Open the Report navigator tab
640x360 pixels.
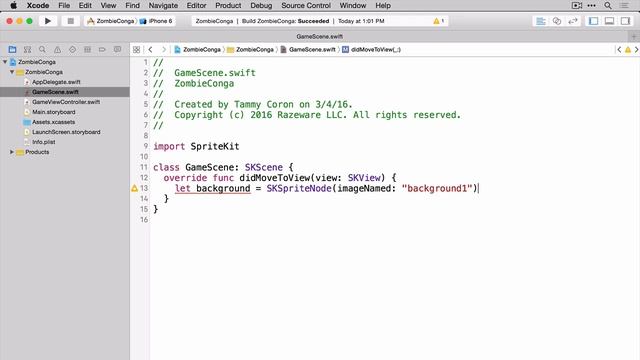click(117, 49)
